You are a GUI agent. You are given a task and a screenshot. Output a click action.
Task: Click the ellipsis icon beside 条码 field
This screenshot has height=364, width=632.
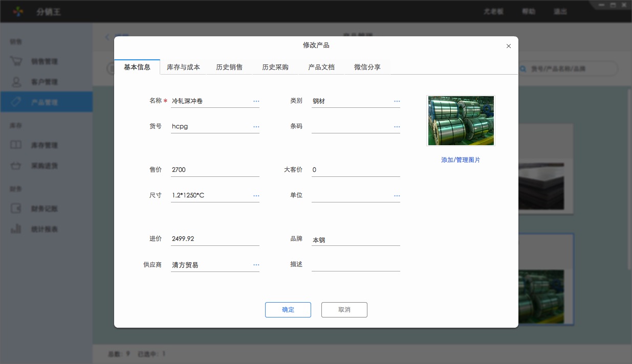(397, 126)
